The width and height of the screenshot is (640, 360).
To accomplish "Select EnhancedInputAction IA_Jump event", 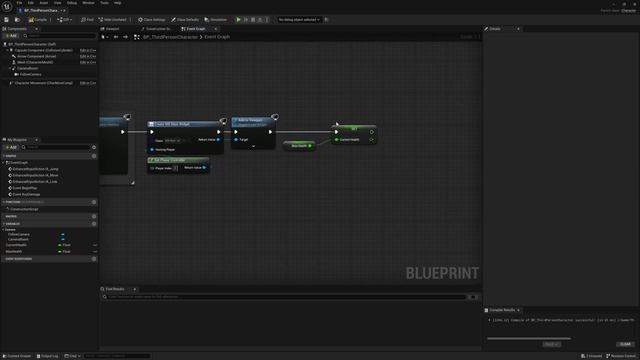I will point(35,169).
